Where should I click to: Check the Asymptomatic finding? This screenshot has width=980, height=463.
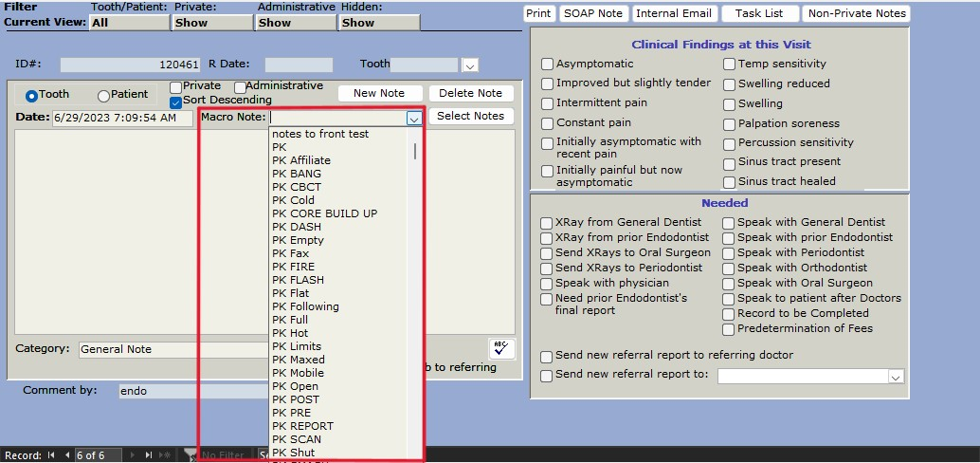coord(547,65)
